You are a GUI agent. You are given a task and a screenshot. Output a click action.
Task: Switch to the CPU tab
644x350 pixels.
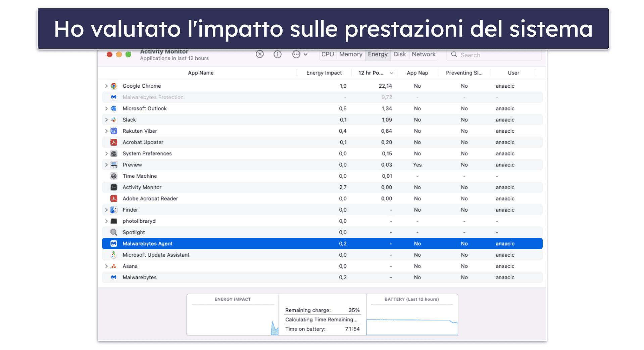point(328,54)
